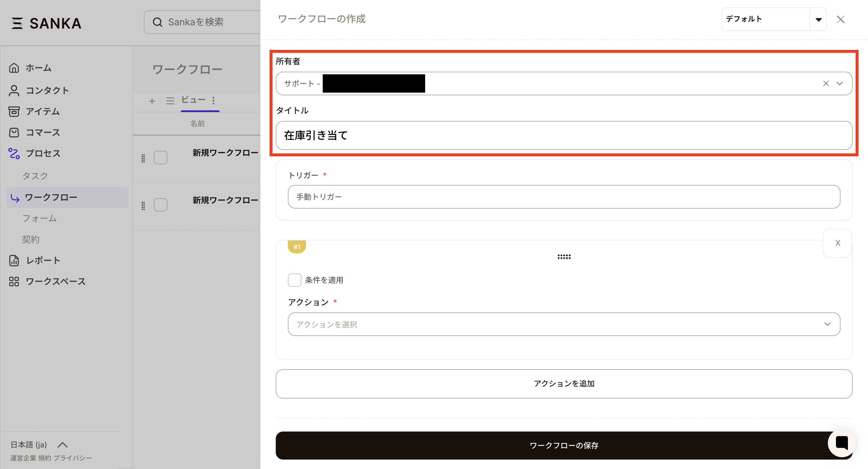868x469 pixels.
Task: Open Commerce shopping bag icon
Action: pyautogui.click(x=14, y=132)
